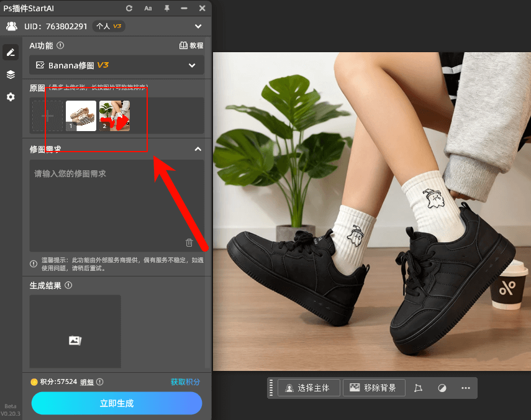Open the 教程 tutorial link
This screenshot has width=531, height=420.
[191, 45]
